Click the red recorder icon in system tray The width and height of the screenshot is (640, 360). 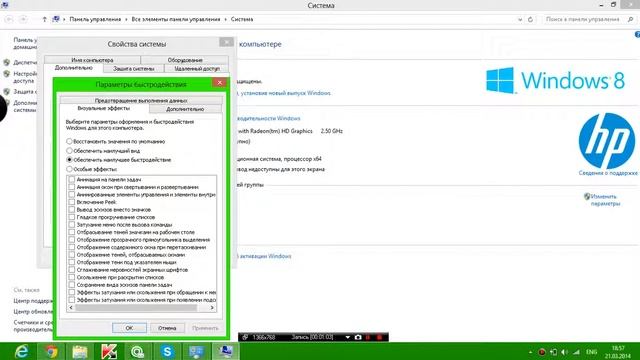point(542,352)
